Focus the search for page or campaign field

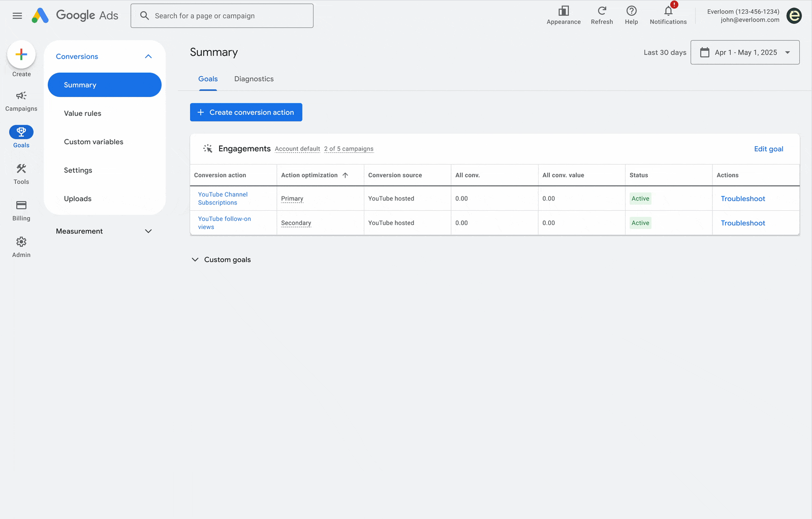coord(222,16)
